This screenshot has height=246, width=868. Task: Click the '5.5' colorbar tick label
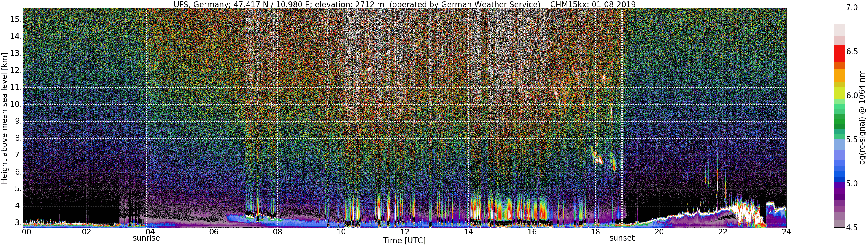[852, 139]
